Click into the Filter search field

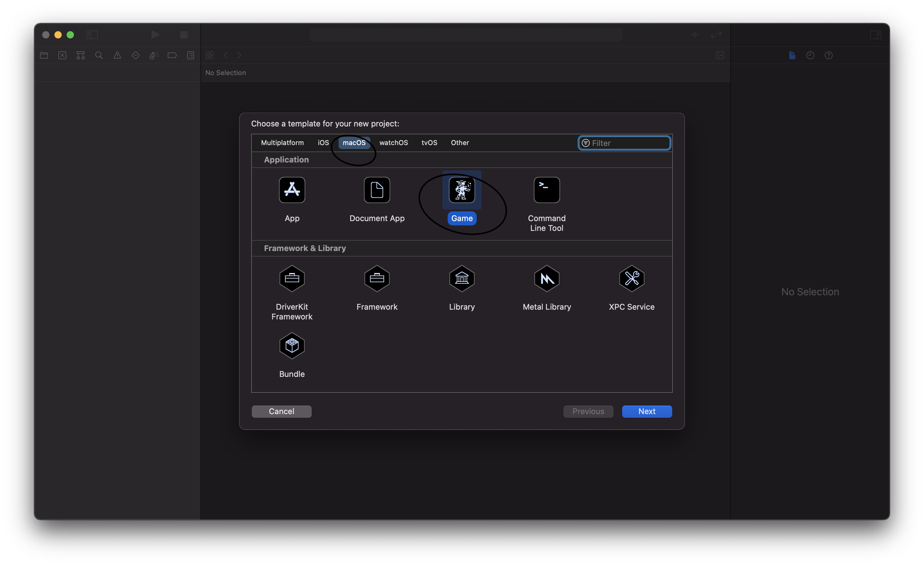click(x=629, y=143)
